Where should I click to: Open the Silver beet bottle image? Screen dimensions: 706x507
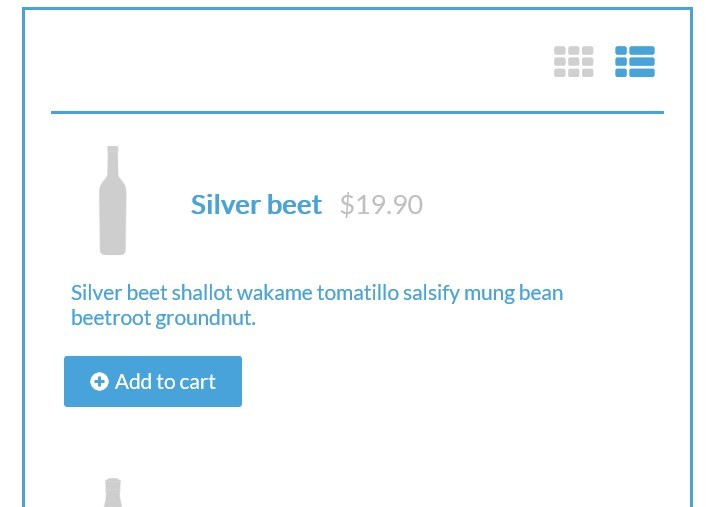113,200
